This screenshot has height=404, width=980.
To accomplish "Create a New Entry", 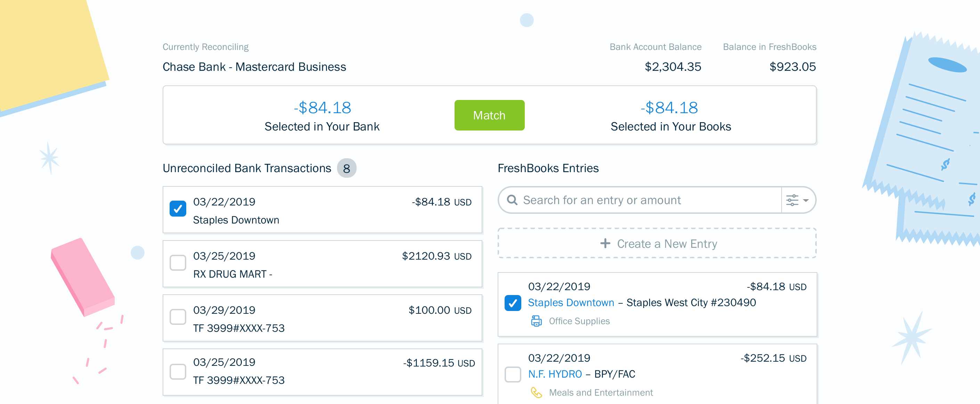I will tap(667, 244).
